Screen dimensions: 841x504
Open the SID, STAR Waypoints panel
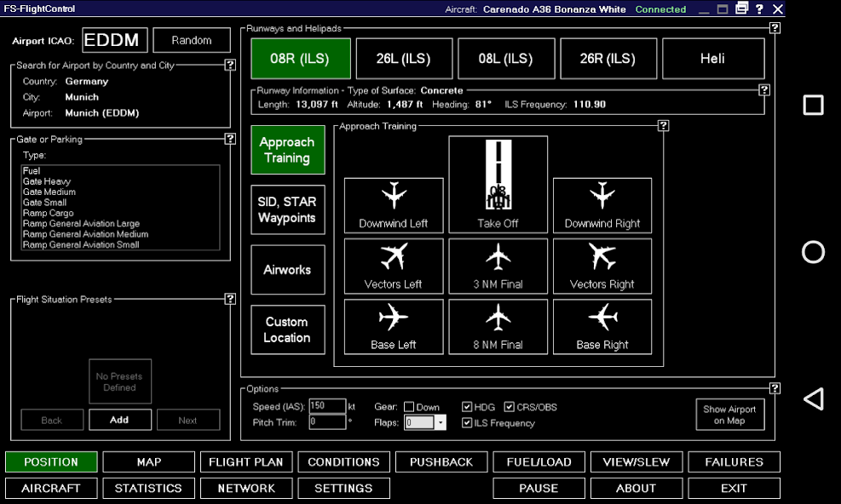click(287, 209)
